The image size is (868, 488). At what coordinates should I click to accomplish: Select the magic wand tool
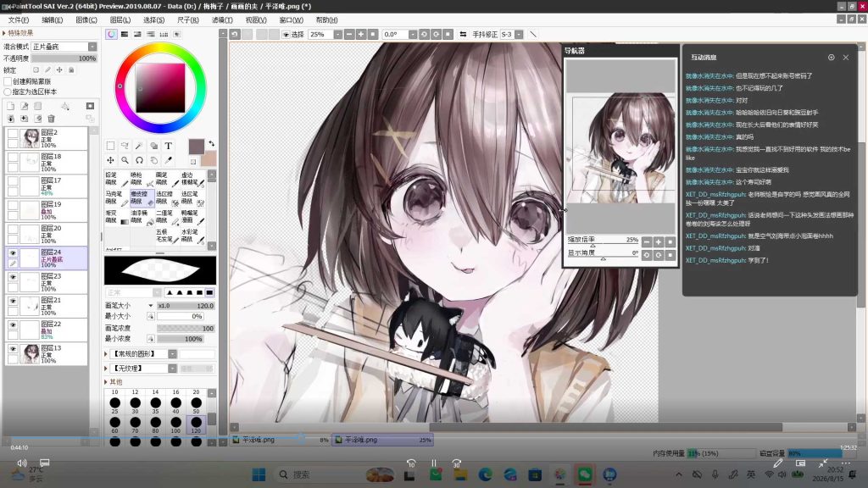139,146
